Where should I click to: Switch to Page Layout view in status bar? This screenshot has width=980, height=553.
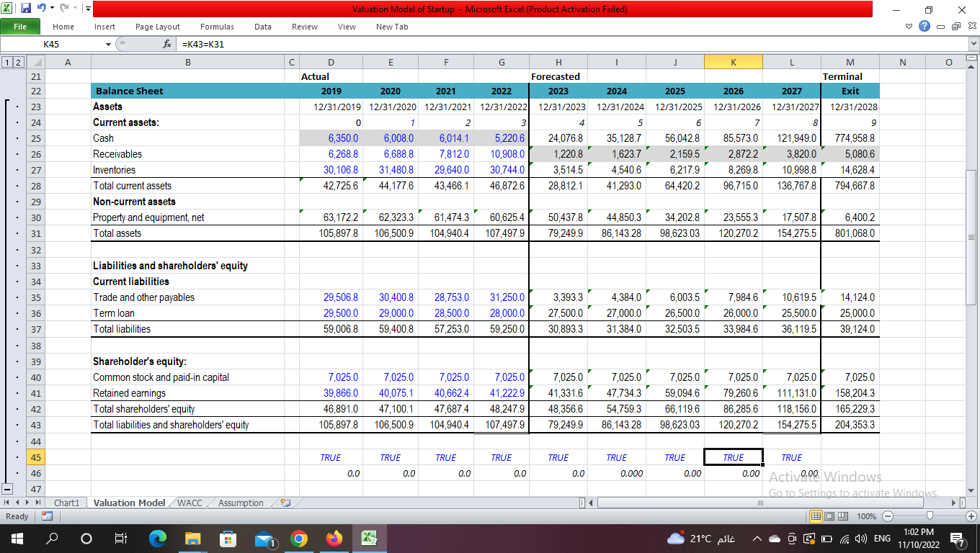(830, 516)
